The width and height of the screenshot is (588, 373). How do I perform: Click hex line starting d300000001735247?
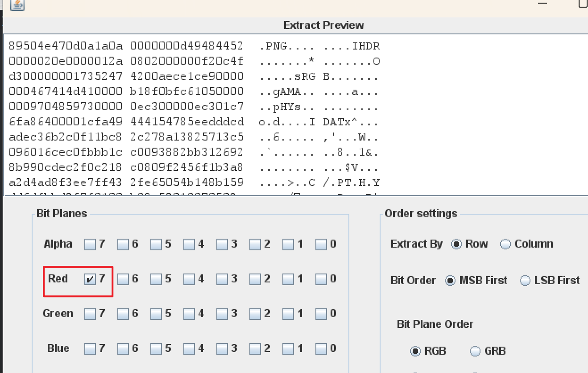point(126,76)
